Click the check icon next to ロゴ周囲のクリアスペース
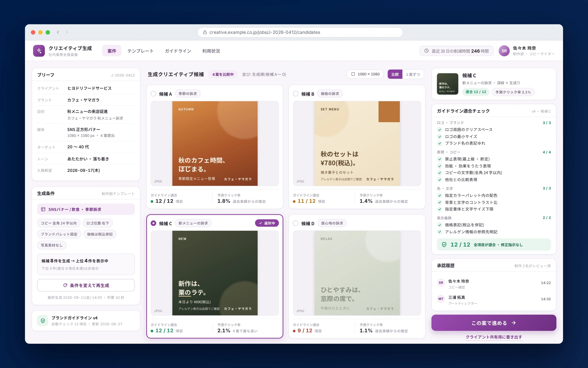 point(440,130)
